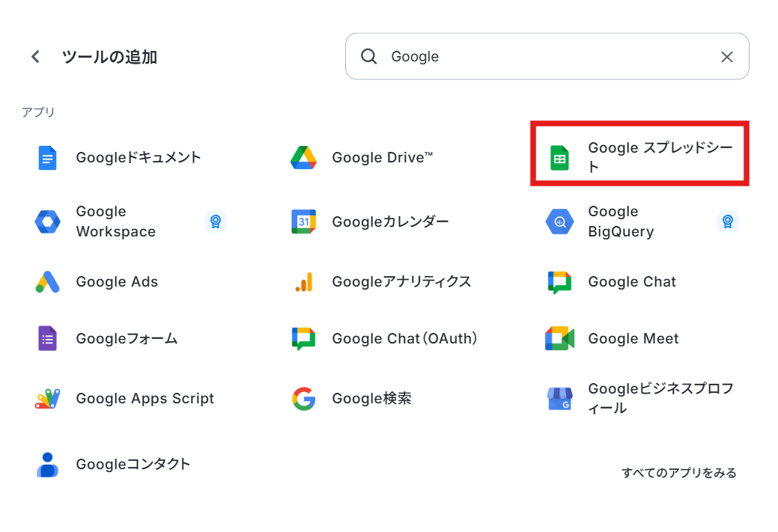The image size is (778, 532).
Task: Click the Google Chat label without OAuth
Action: tap(632, 281)
